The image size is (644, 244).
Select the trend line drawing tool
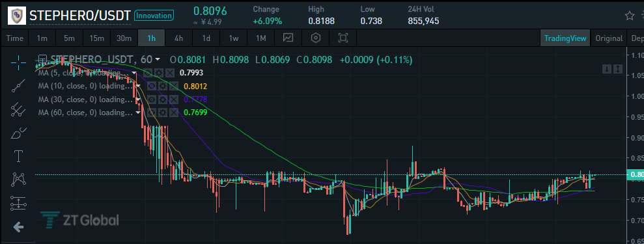click(18, 85)
